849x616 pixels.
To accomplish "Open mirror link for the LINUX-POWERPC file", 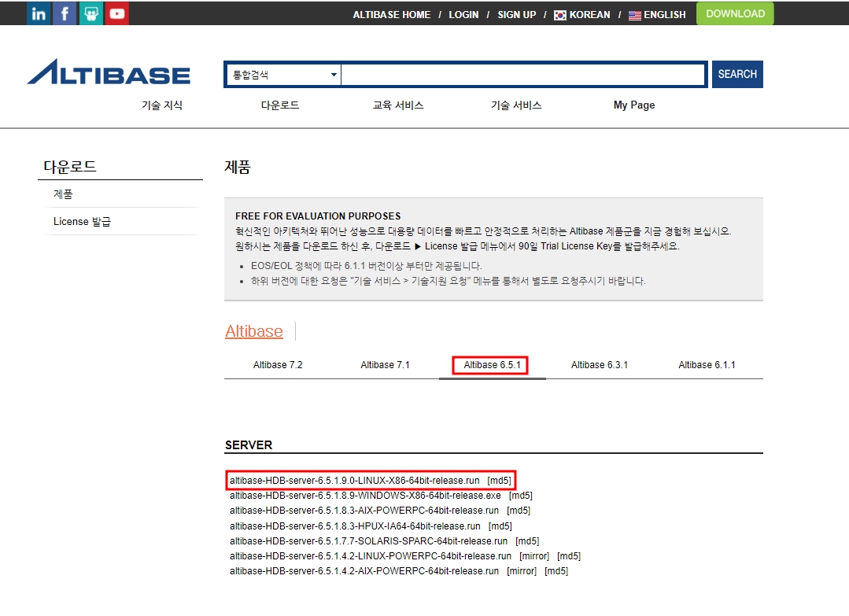I will pyautogui.click(x=534, y=556).
